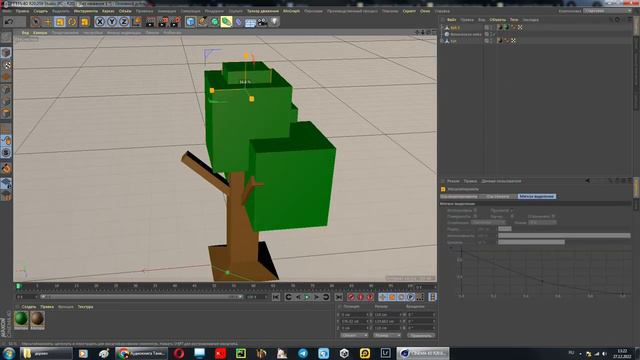Add a Cube primitive object
This screenshot has height=360, width=640.
190,22
